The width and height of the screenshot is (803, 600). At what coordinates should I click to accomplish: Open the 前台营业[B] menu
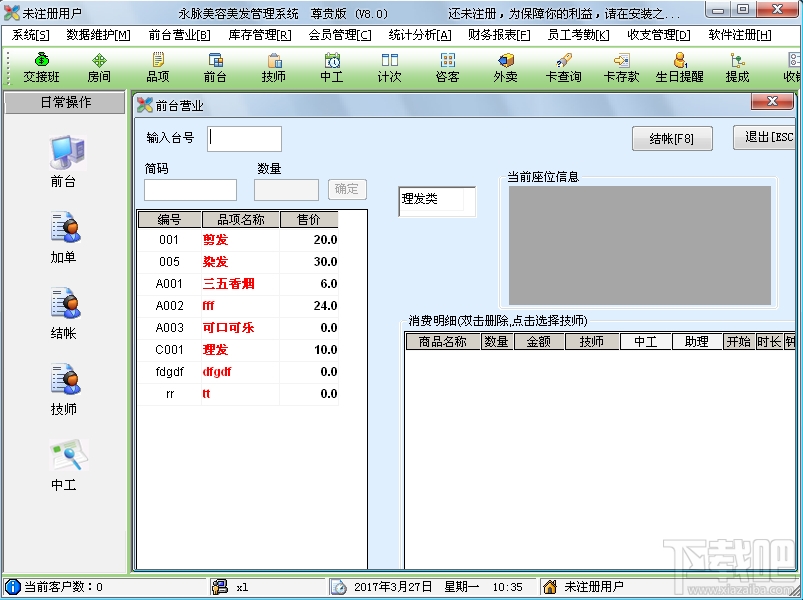click(x=179, y=35)
